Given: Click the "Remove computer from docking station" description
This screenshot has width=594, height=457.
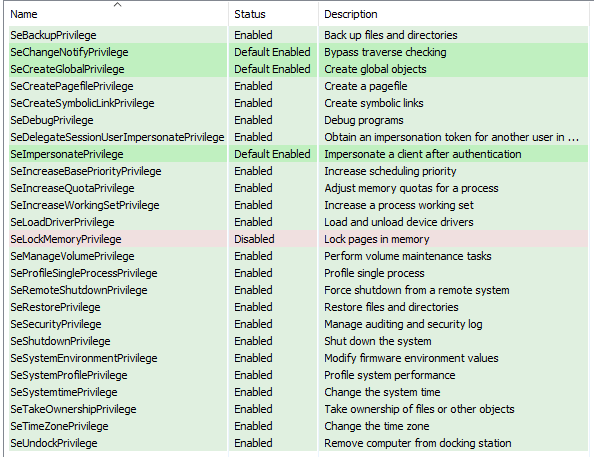Looking at the screenshot, I should click(x=418, y=443).
